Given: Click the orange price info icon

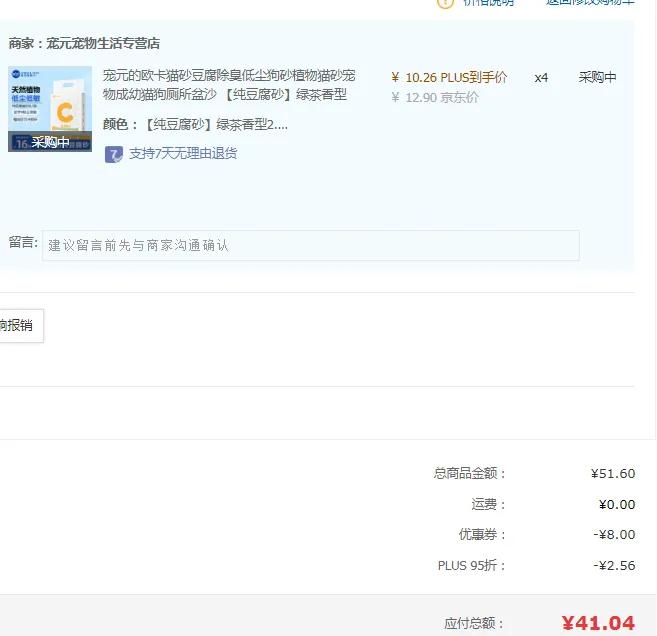Looking at the screenshot, I should click(445, 3).
